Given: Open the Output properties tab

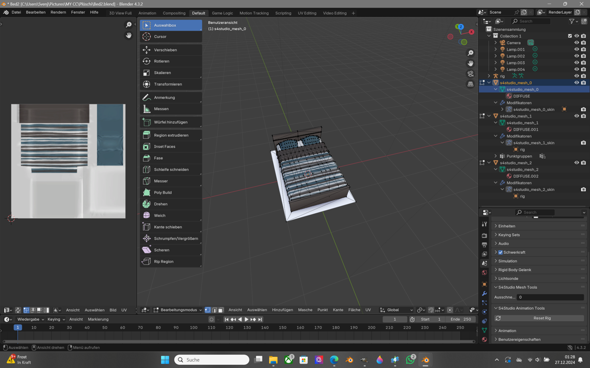Looking at the screenshot, I should pyautogui.click(x=484, y=245).
